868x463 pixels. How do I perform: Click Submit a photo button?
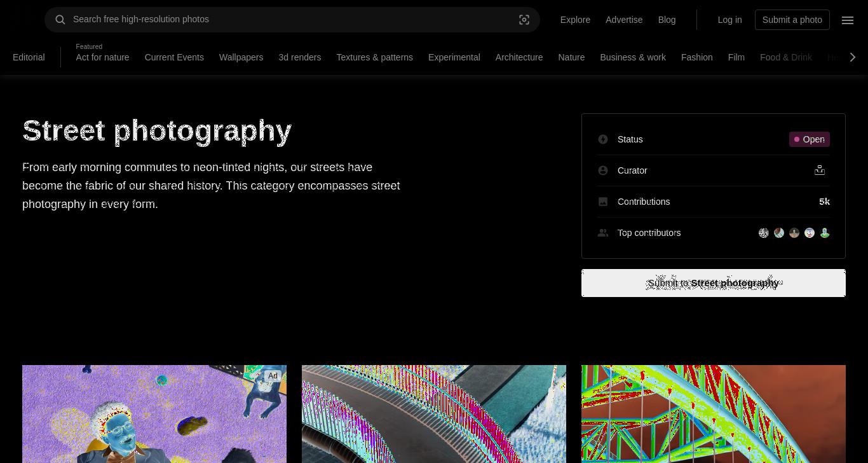pyautogui.click(x=792, y=20)
